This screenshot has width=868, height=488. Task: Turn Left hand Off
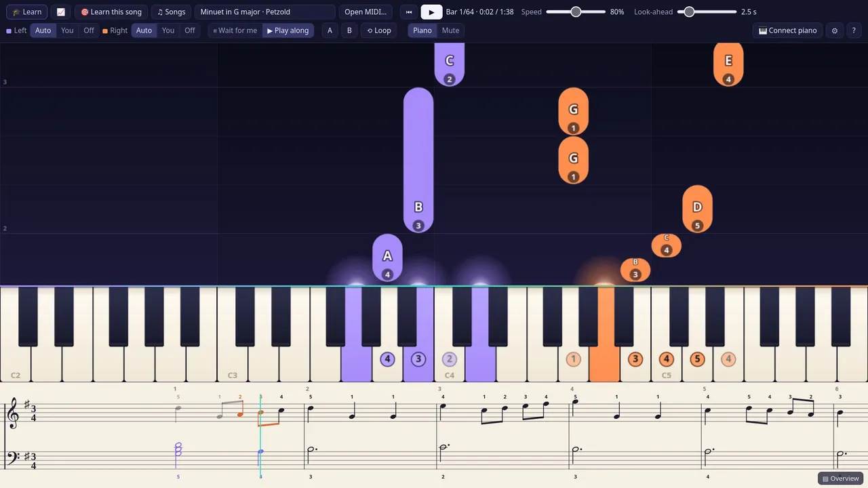[x=89, y=30]
